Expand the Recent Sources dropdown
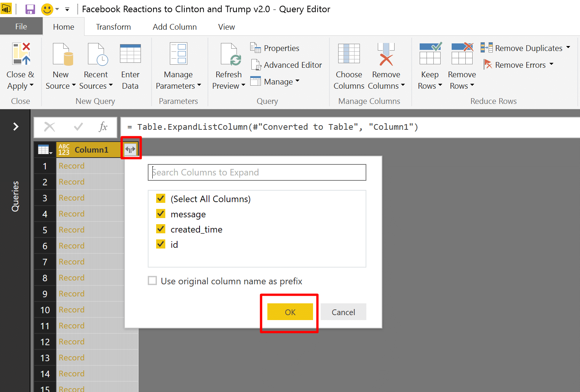 click(x=111, y=85)
